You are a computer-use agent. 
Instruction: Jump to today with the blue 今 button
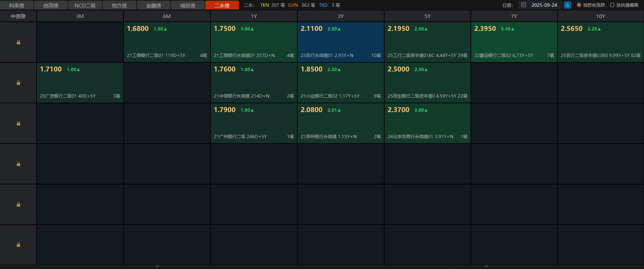tap(567, 5)
